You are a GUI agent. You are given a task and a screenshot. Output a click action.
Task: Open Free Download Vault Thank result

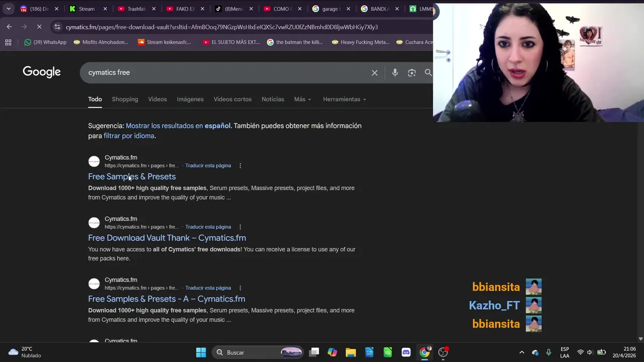click(x=167, y=238)
